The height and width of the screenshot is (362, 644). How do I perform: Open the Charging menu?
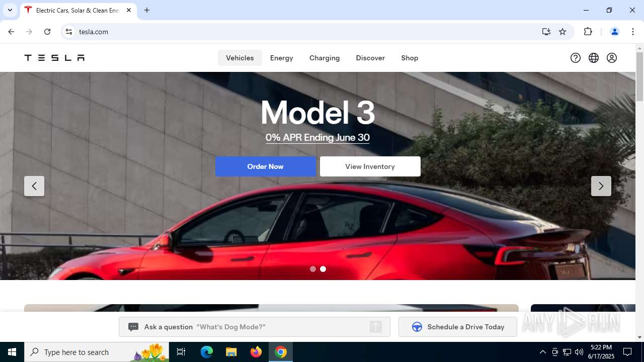(x=325, y=58)
